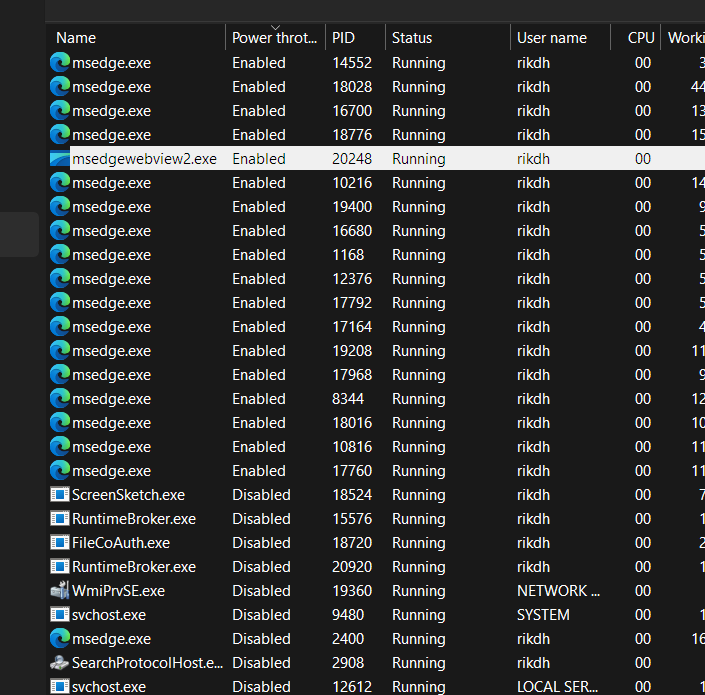This screenshot has width=705, height=695.
Task: Click RuntimeBroker.exe icon, PID 15576
Action: click(x=60, y=519)
